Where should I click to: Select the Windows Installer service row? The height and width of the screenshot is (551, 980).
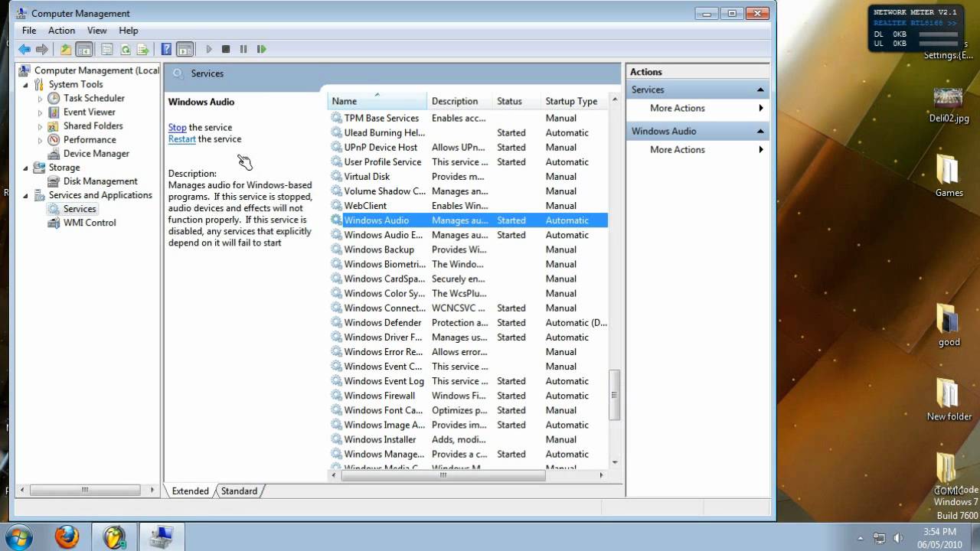(469, 439)
